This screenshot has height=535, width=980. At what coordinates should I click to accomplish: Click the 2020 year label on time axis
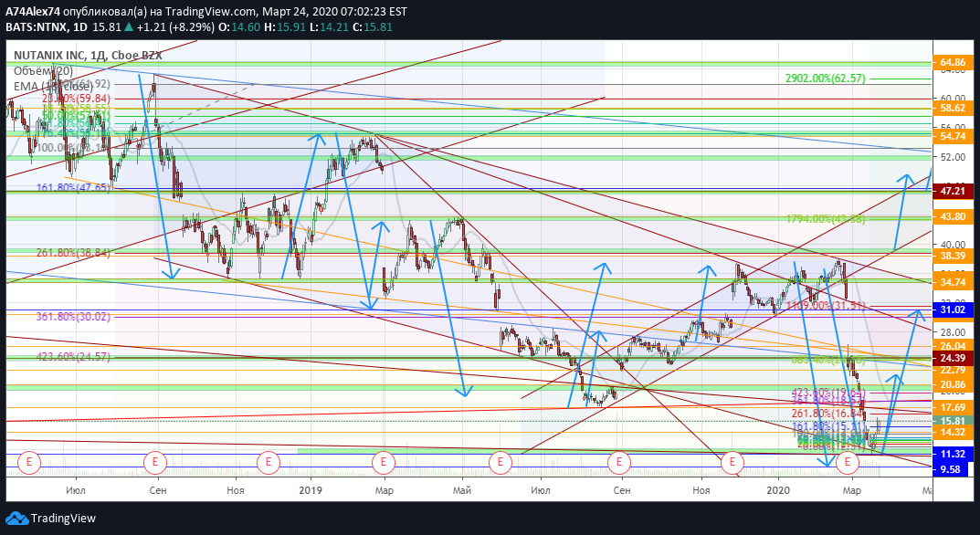pos(778,490)
